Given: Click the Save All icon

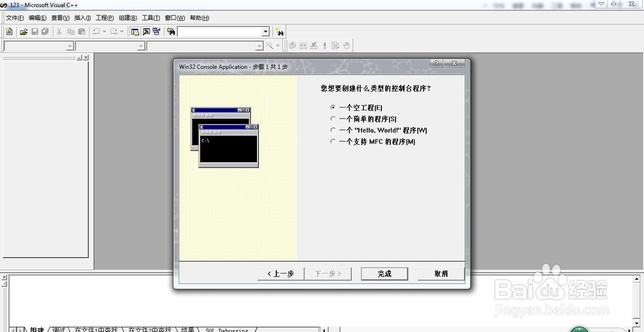Looking at the screenshot, I should point(45,32).
